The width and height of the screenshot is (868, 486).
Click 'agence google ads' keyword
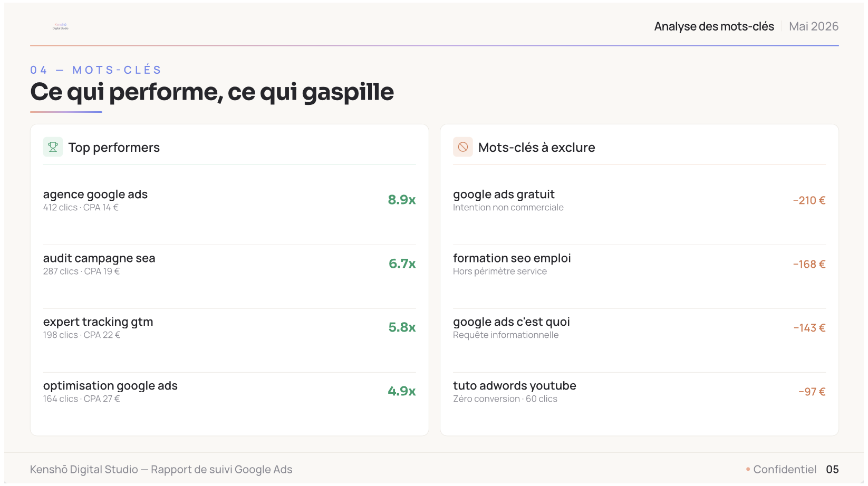pyautogui.click(x=95, y=195)
